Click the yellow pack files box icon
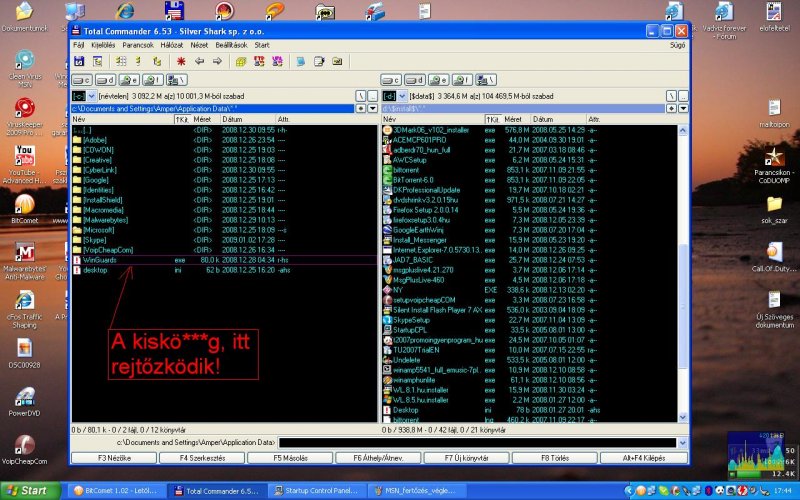Viewport: 800px width, 500px height. point(241,61)
